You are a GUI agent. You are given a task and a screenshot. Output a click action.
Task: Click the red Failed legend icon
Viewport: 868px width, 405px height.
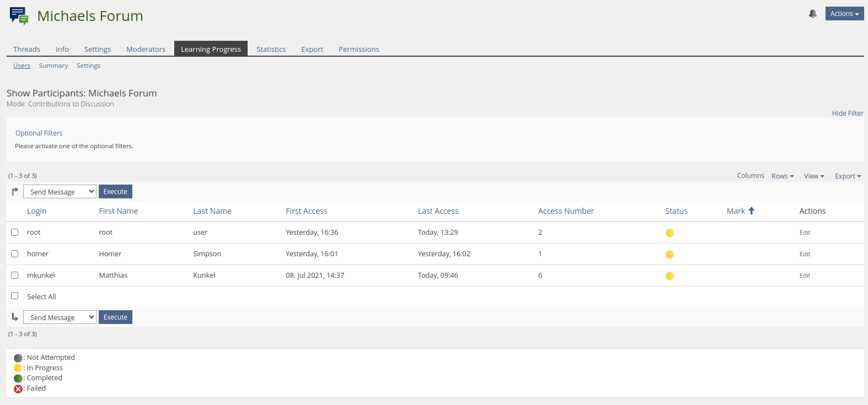18,389
